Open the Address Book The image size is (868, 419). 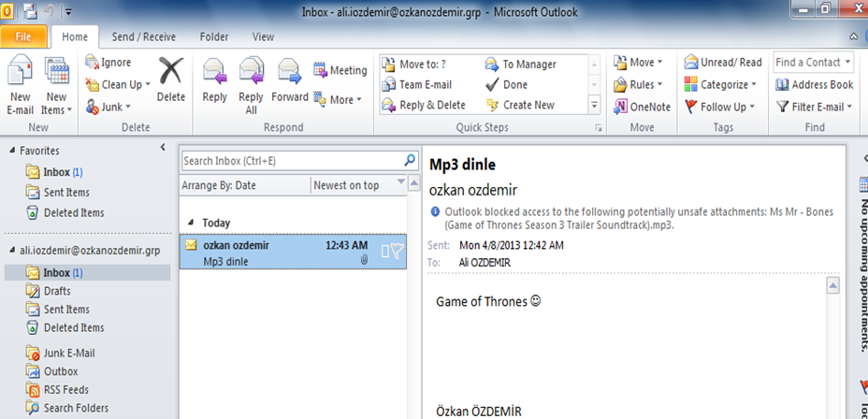815,85
